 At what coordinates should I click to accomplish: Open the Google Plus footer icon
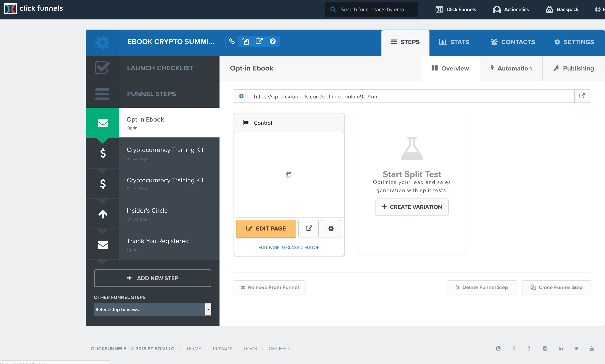coord(529,349)
